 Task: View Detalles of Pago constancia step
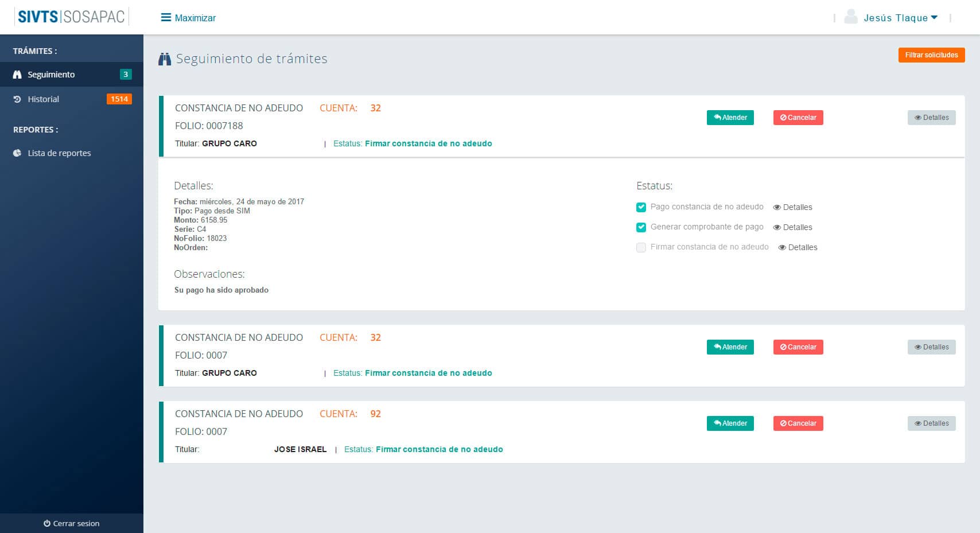(792, 207)
